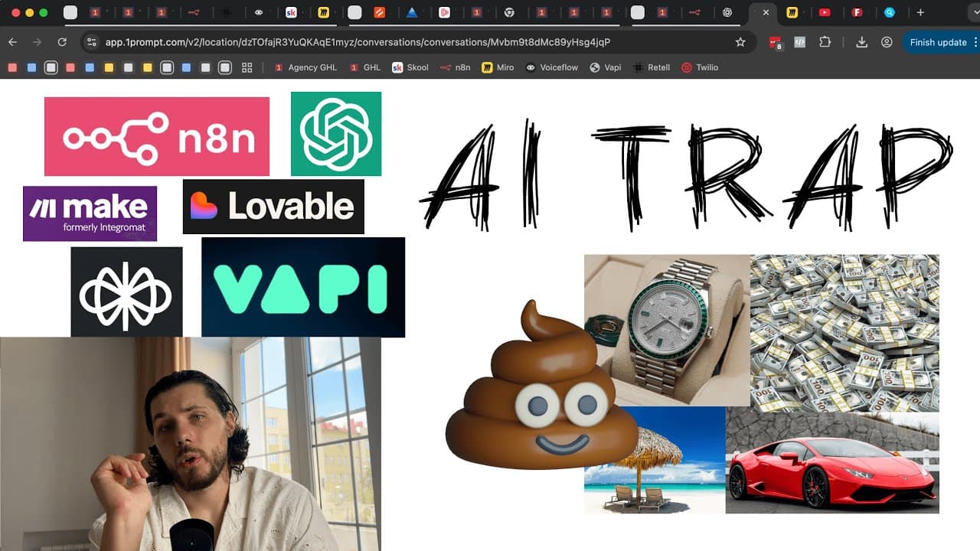Image resolution: width=980 pixels, height=551 pixels.
Task: Go back to the previous page
Action: pos(12,42)
